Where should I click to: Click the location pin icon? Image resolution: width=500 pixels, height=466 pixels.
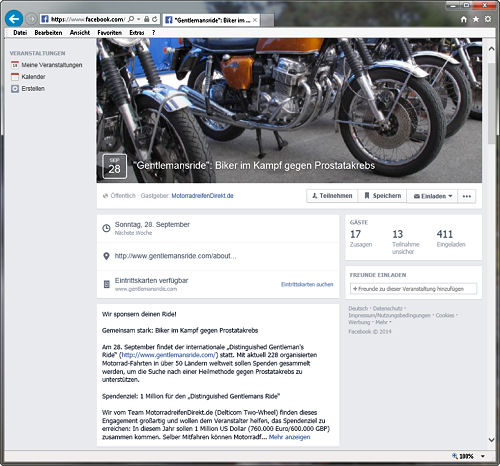106,256
